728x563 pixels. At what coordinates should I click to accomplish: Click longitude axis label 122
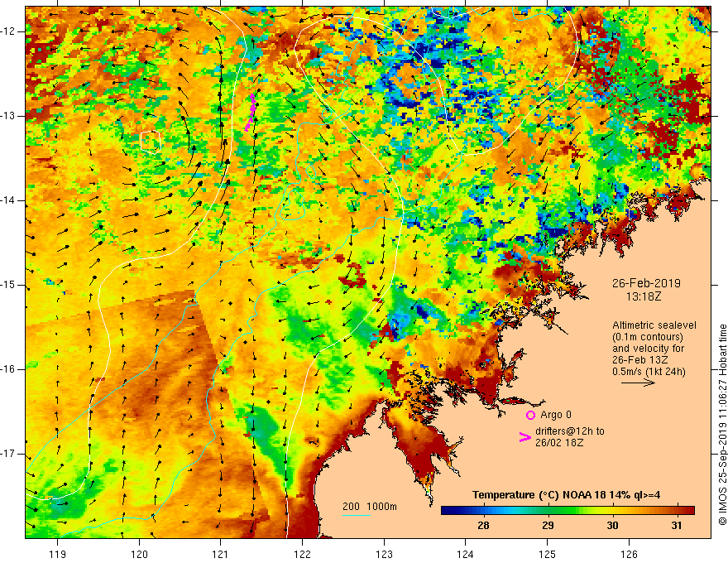click(x=302, y=554)
